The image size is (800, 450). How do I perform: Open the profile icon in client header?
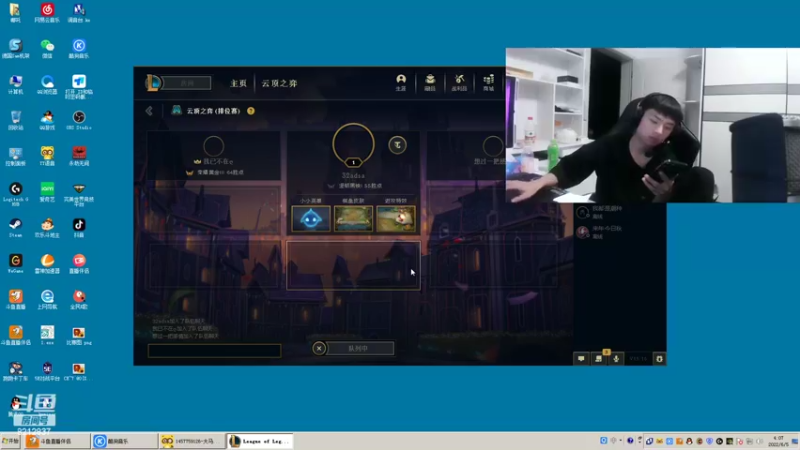(x=401, y=82)
